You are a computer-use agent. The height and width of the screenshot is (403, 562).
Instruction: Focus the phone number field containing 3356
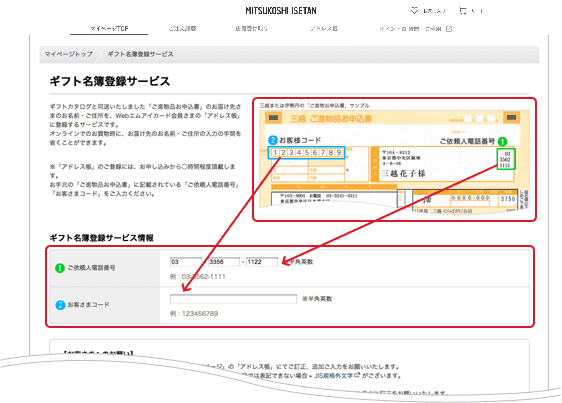tap(224, 262)
